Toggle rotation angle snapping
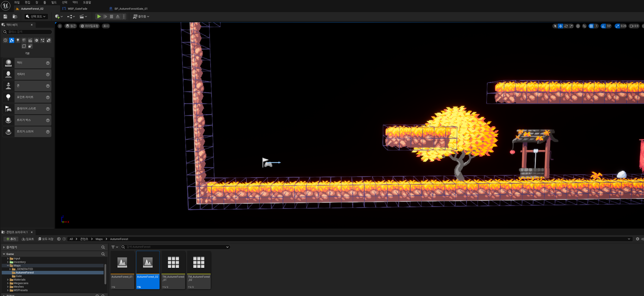Image resolution: width=644 pixels, height=296 pixels. tap(603, 26)
